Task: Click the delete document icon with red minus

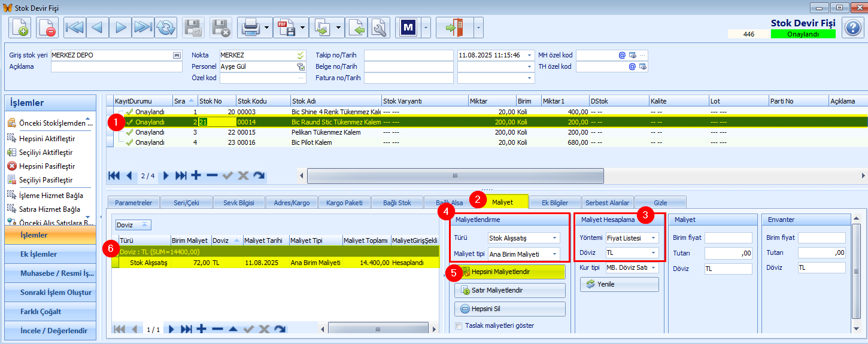Action: (x=47, y=28)
